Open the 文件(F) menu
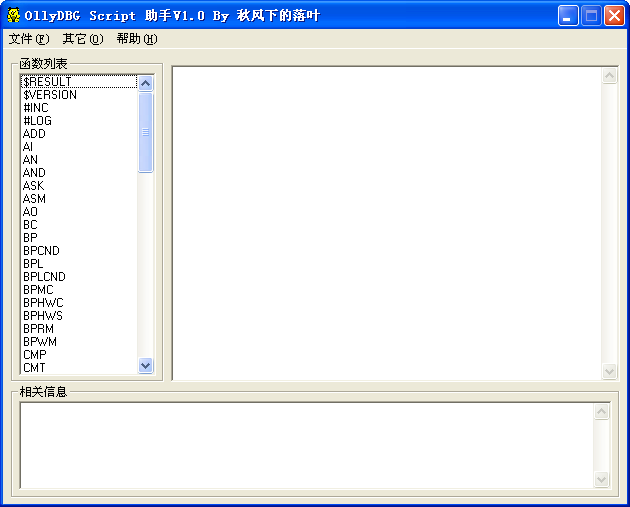This screenshot has height=507, width=630. click(x=28, y=39)
